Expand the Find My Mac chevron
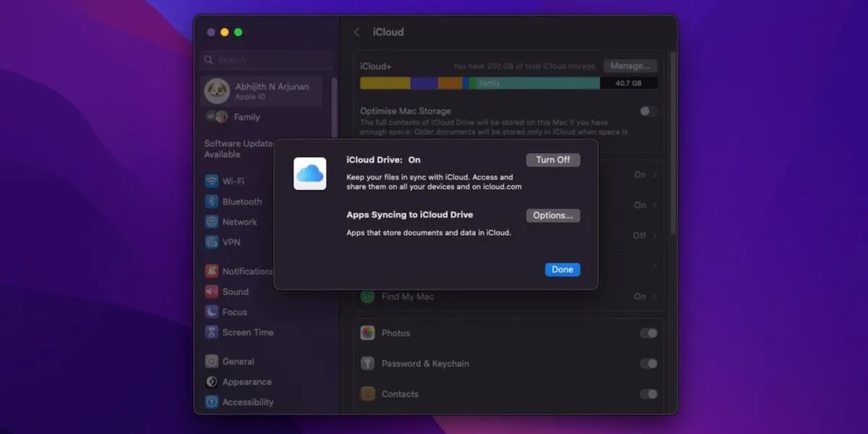868x434 pixels. click(x=655, y=297)
